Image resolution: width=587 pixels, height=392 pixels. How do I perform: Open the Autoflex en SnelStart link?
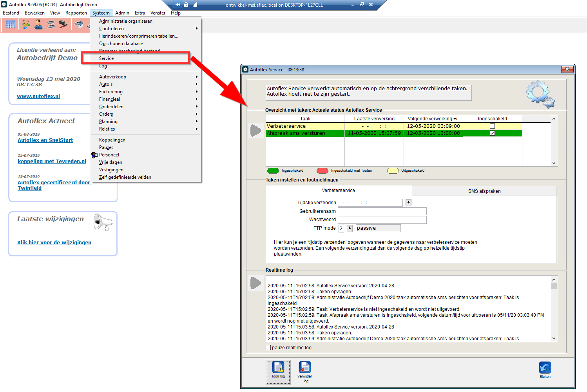45,140
